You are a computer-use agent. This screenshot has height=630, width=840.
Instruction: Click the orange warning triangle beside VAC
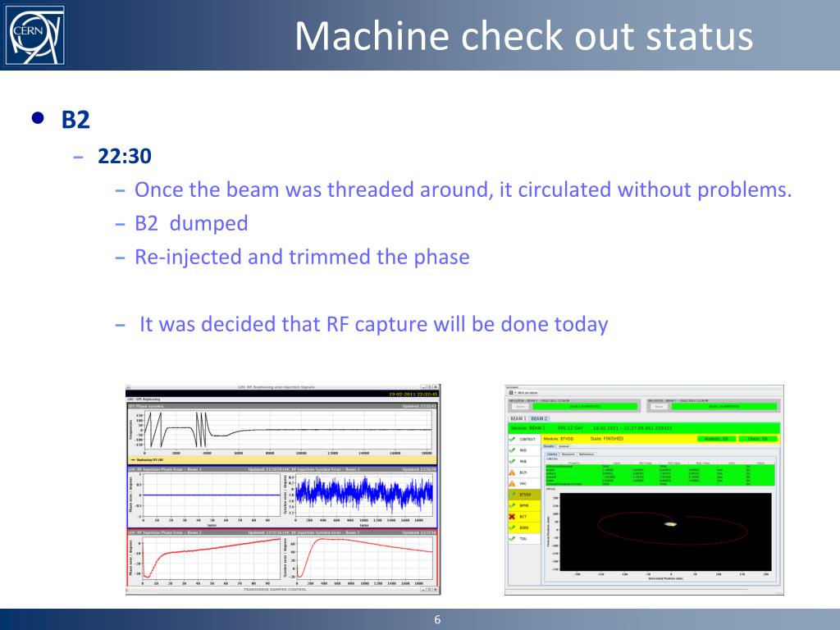pyautogui.click(x=512, y=483)
